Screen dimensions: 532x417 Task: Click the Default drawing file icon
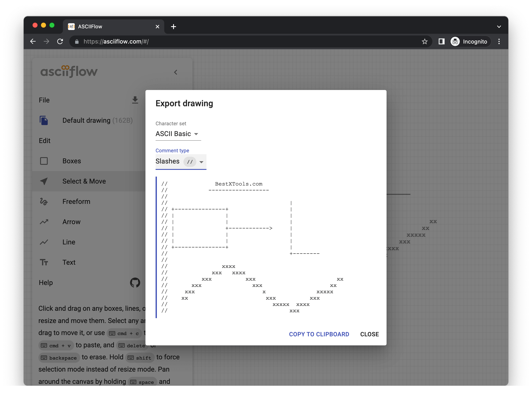pos(44,120)
